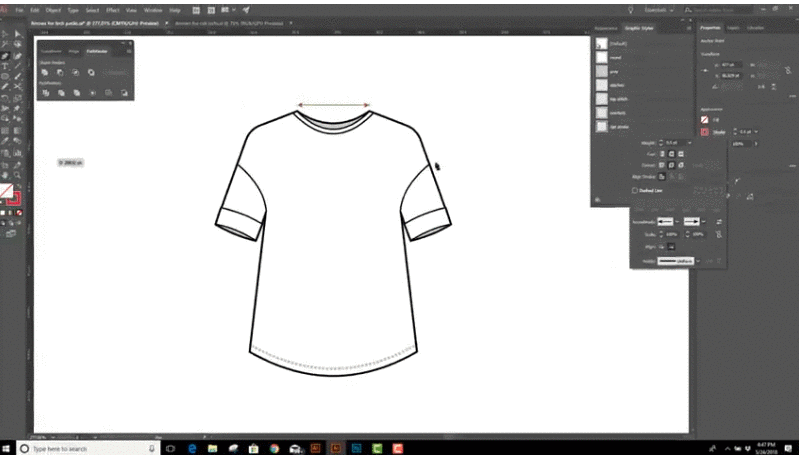Enable the Dashed Line checkbox
The width and height of the screenshot is (799, 455).
(x=635, y=190)
